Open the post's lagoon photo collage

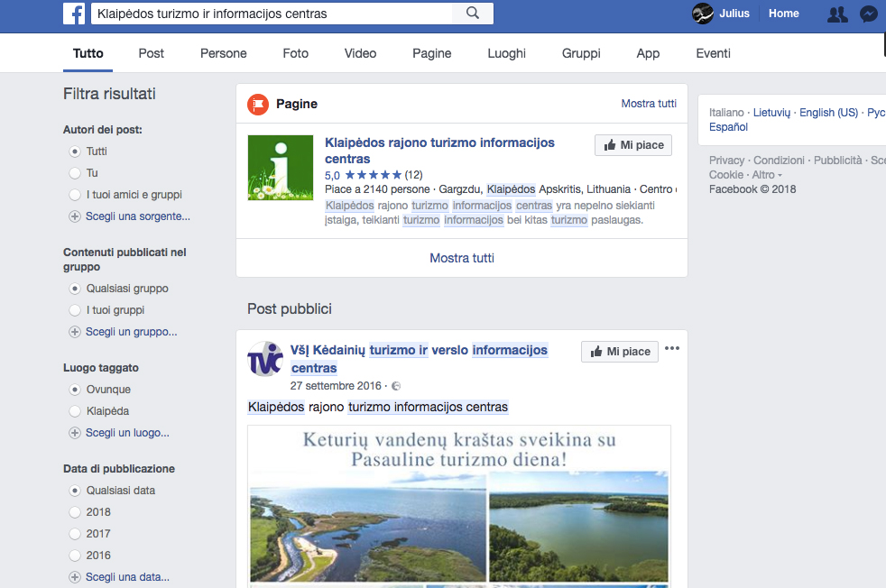click(459, 505)
